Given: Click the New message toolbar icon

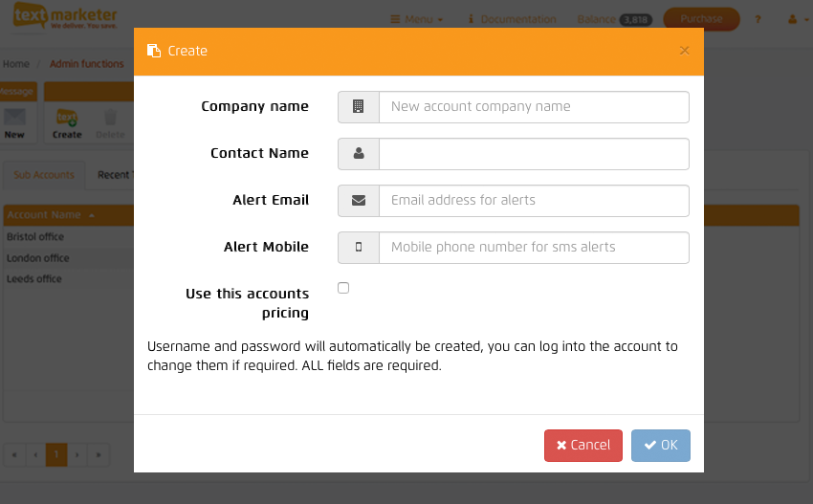Looking at the screenshot, I should click(x=15, y=122).
